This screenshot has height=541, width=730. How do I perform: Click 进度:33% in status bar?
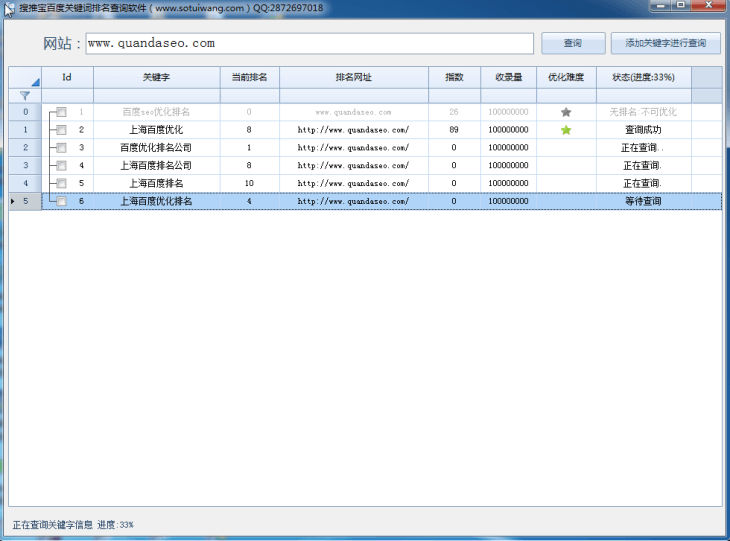pos(115,525)
